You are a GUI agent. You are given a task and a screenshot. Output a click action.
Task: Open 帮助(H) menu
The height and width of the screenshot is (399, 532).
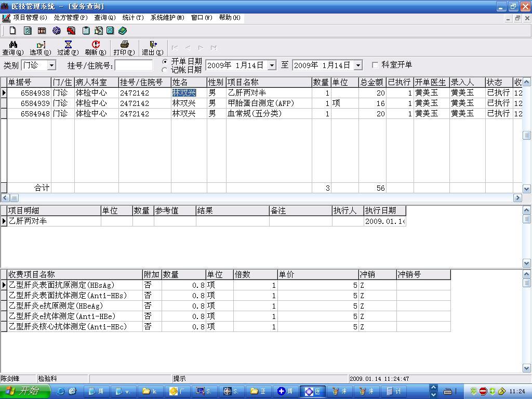click(230, 18)
